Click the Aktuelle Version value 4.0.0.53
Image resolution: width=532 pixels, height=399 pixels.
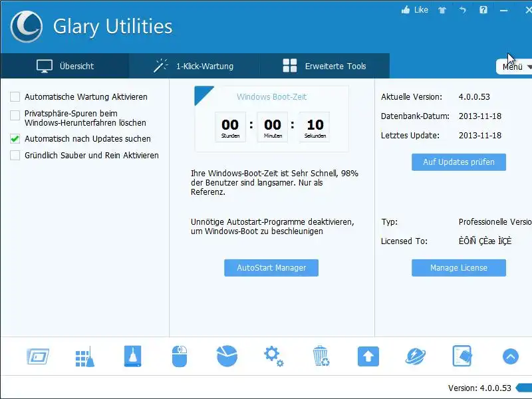click(x=474, y=96)
